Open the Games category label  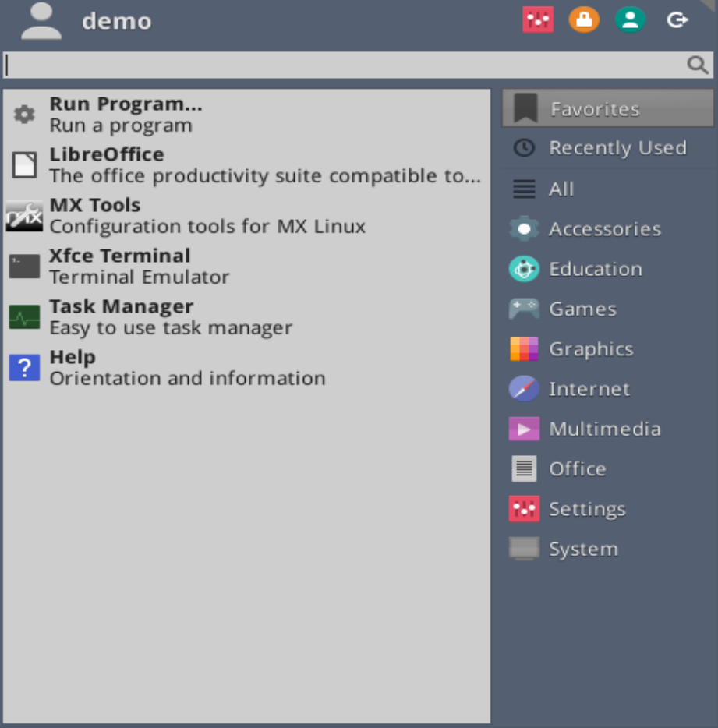583,309
